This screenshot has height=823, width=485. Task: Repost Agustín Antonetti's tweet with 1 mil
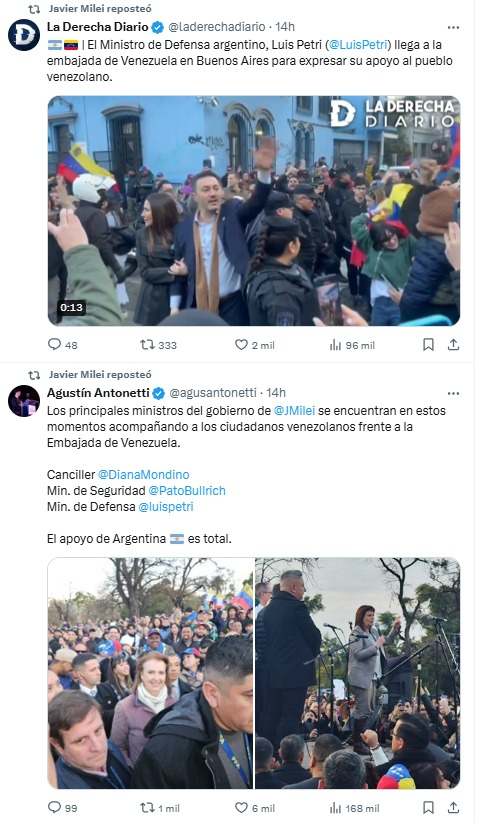pyautogui.click(x=160, y=808)
